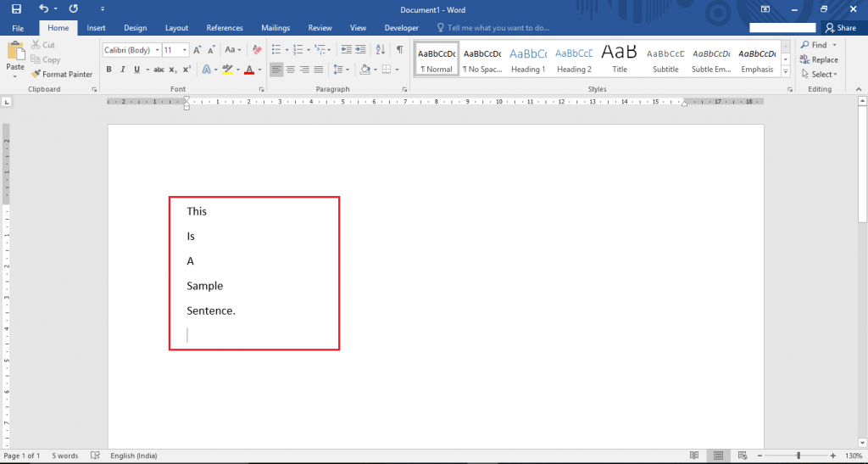Click the Paste icon

pos(15,51)
